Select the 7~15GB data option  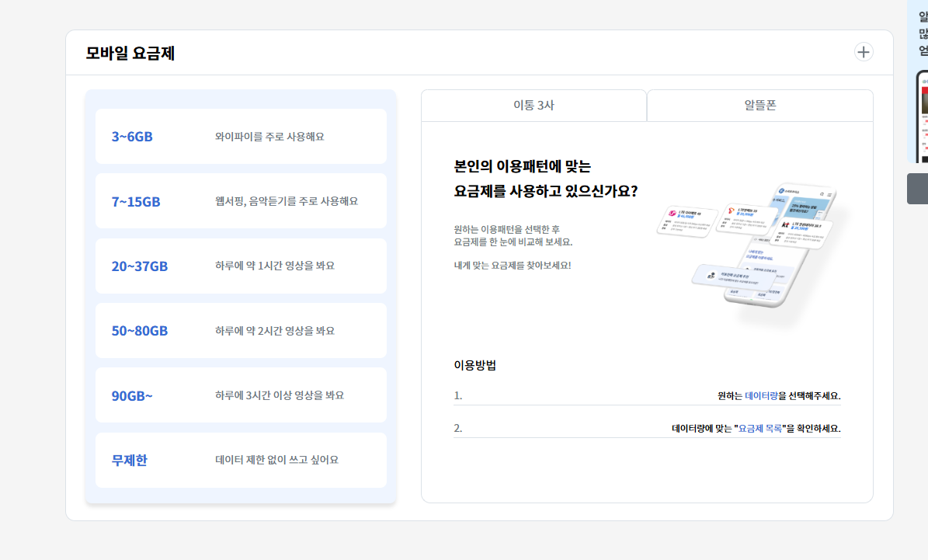tap(241, 200)
